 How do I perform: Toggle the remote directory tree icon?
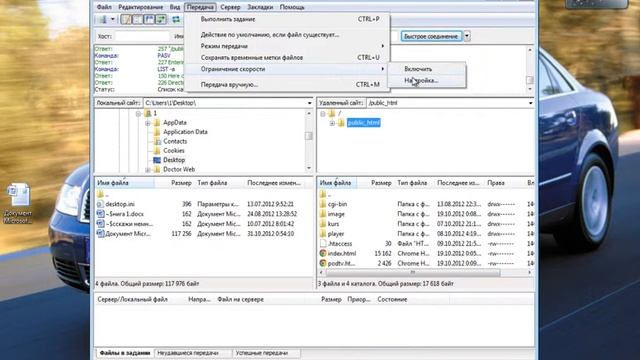click(x=149, y=19)
